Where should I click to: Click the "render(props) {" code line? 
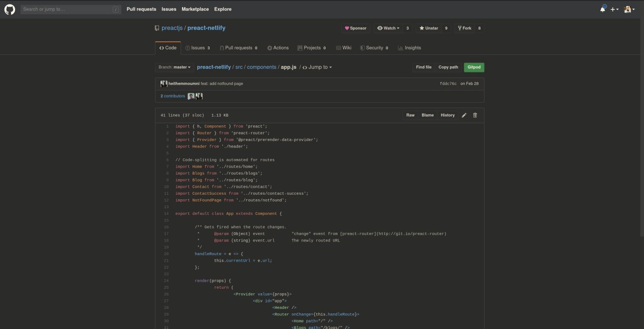(x=213, y=281)
